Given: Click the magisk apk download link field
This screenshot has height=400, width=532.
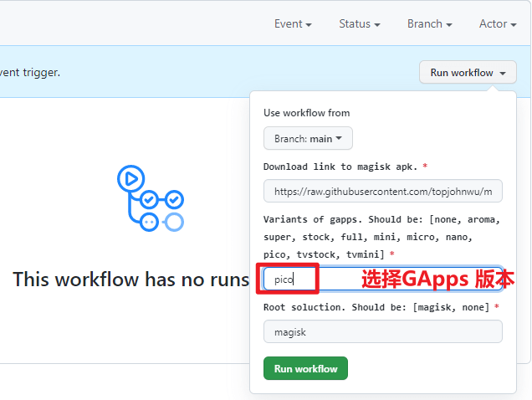Looking at the screenshot, I should [383, 191].
